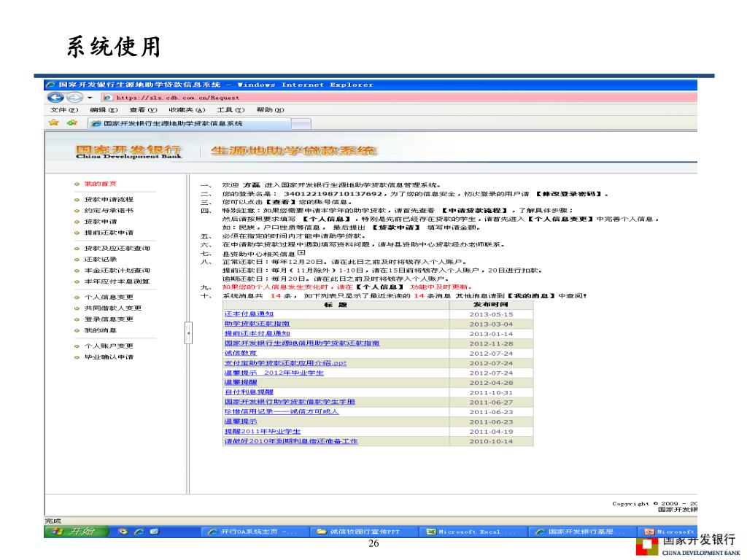Image resolution: width=747 pixels, height=560 pixels.
Task: Click the page icon in address bar
Action: click(x=108, y=98)
